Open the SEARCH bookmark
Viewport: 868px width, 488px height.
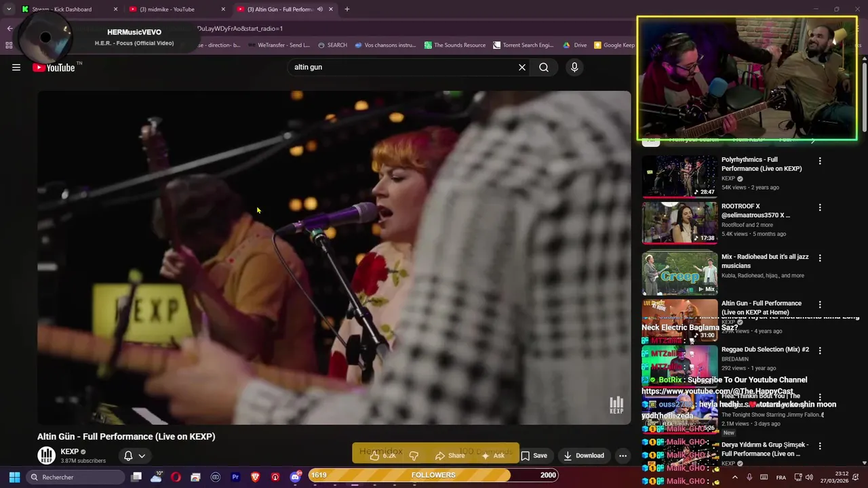332,45
